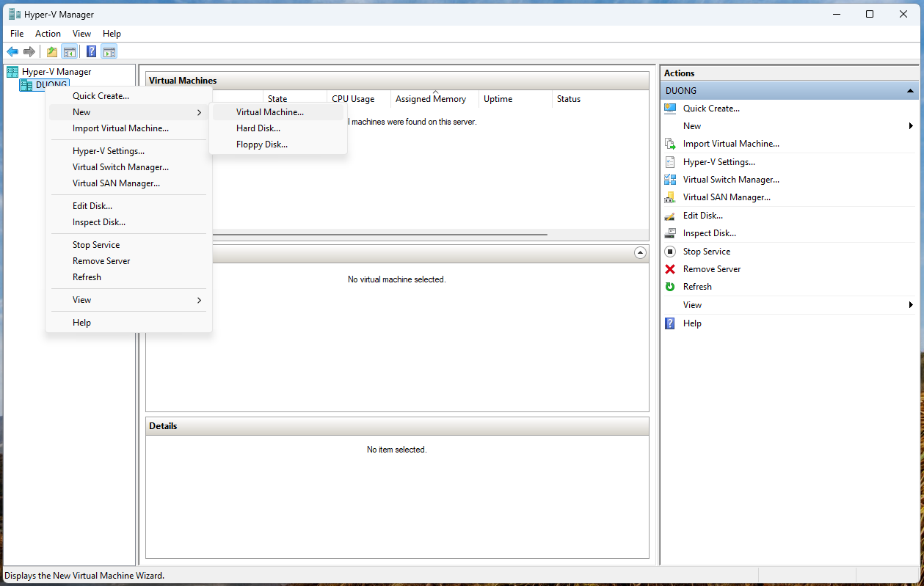Choose Virtual Machine... from New submenu
The width and height of the screenshot is (924, 586).
277,112
